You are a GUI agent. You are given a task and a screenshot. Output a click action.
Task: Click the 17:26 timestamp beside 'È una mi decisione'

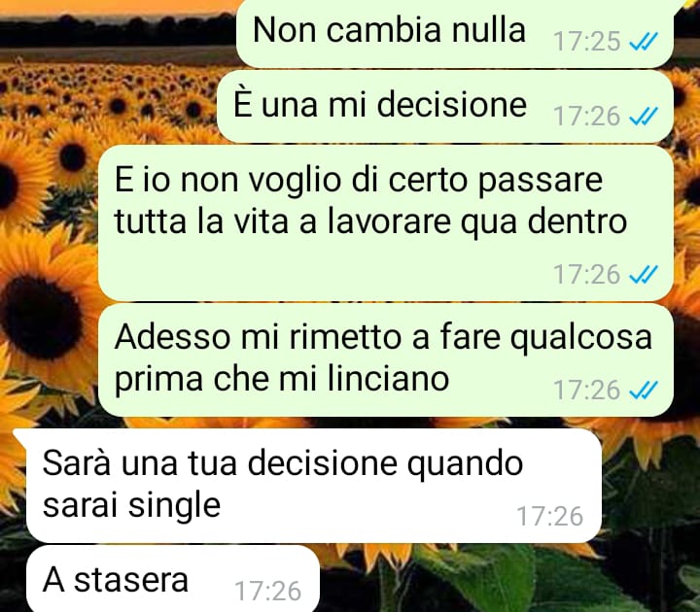[587, 116]
